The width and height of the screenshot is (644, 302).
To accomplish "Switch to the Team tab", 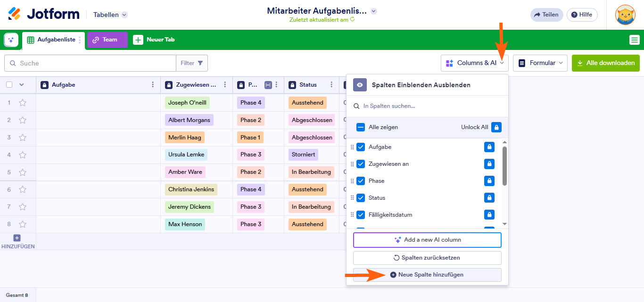I will tap(107, 40).
